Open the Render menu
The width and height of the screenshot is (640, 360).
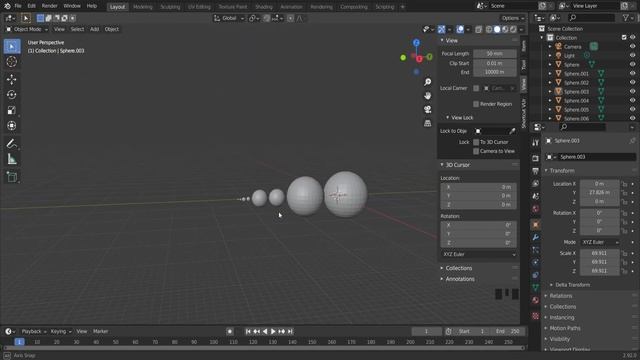click(x=49, y=6)
